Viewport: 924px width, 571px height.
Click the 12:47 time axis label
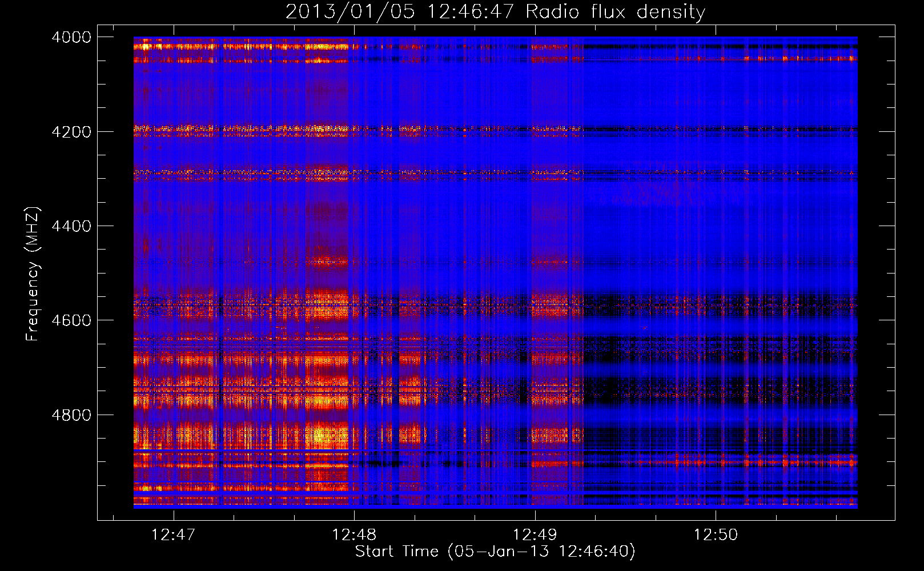[x=173, y=534]
